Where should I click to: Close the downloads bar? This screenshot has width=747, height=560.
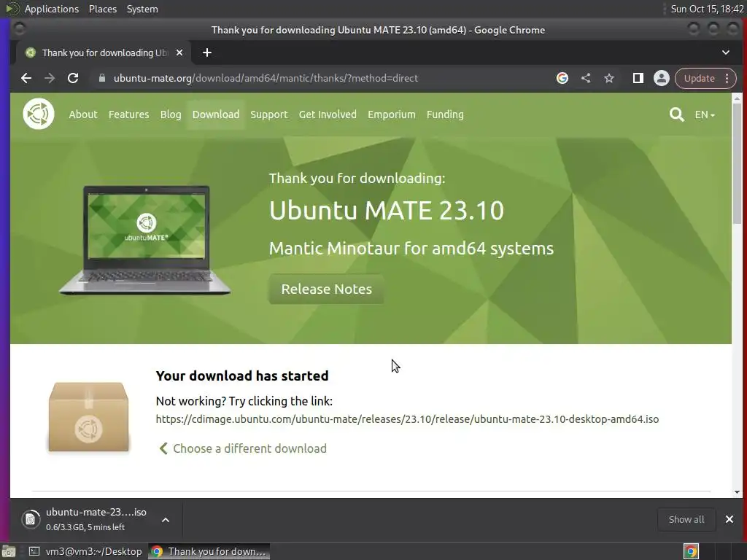729,519
